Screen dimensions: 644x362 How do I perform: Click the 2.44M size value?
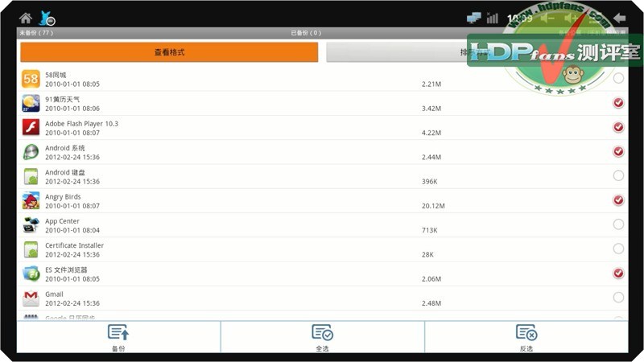[431, 157]
